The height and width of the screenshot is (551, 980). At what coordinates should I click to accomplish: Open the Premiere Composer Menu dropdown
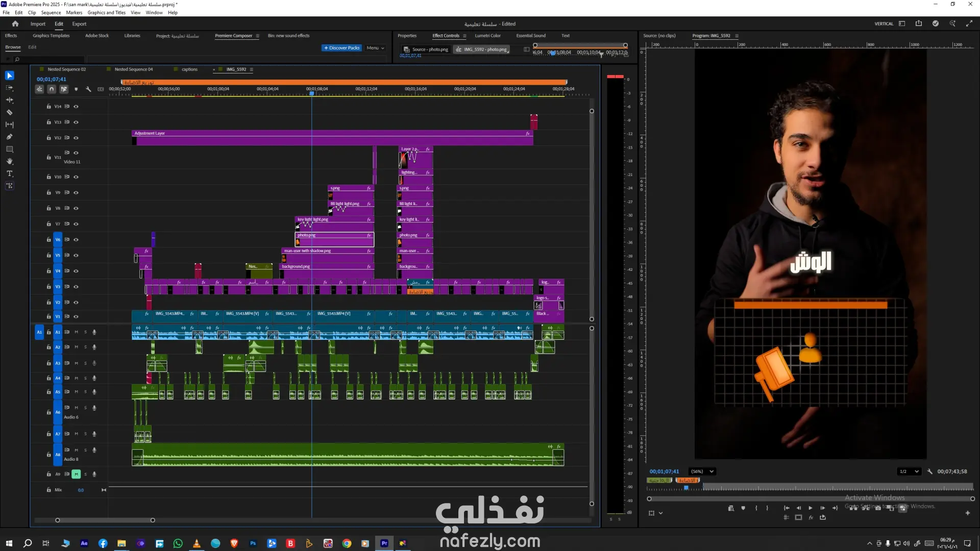click(375, 48)
